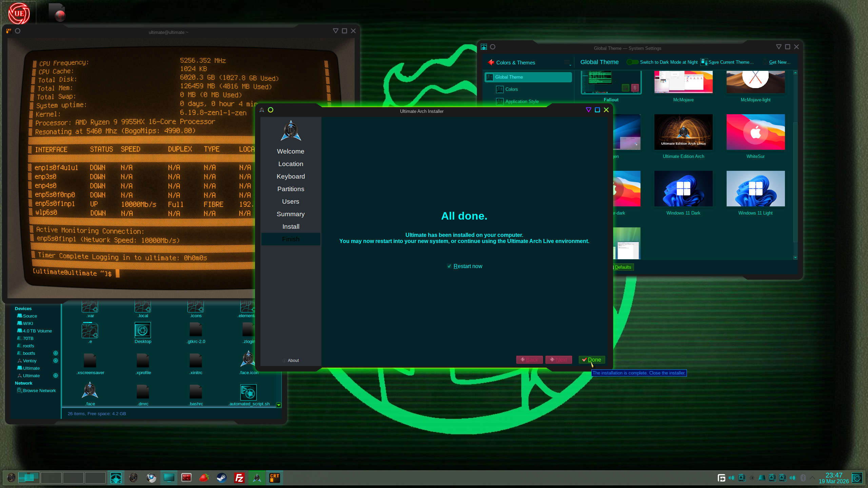Screen dimensions: 868x488
Task: Select the .gtkrc-2.0 file
Action: tap(196, 333)
